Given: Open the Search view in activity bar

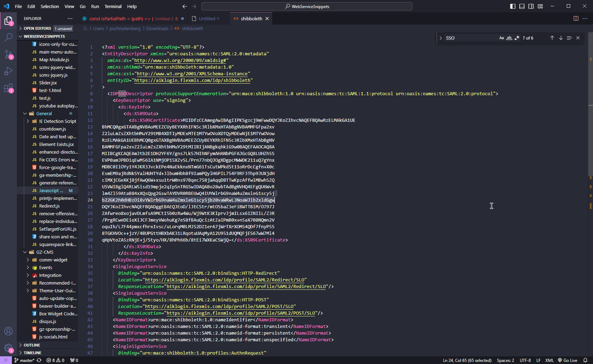Looking at the screenshot, I should [8, 37].
